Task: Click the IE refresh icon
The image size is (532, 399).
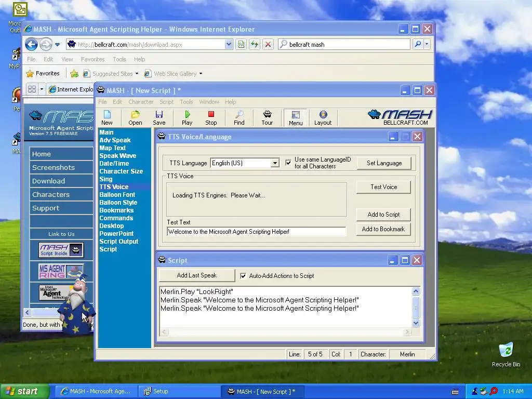Action: [x=255, y=45]
